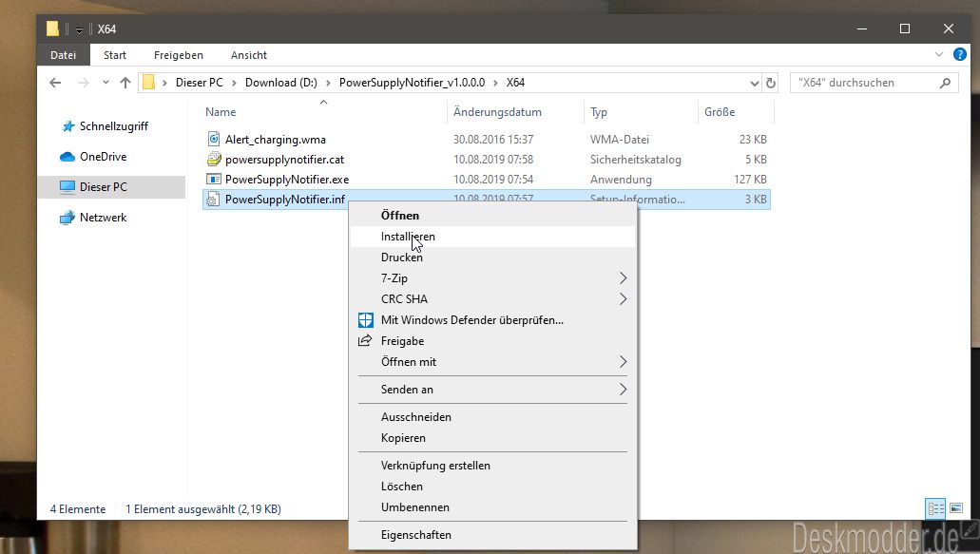Screen dimensions: 980x554
Task: Open the recent locations dropdown arrow
Action: [106, 83]
